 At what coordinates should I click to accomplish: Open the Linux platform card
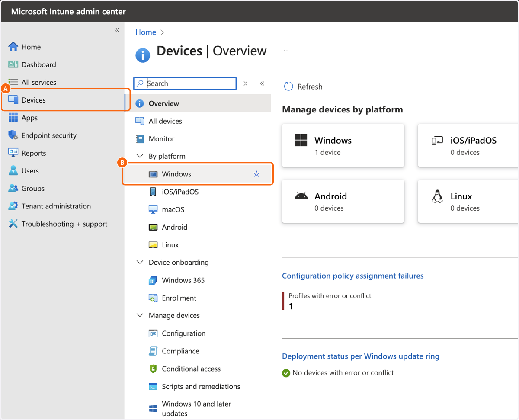tap(468, 201)
